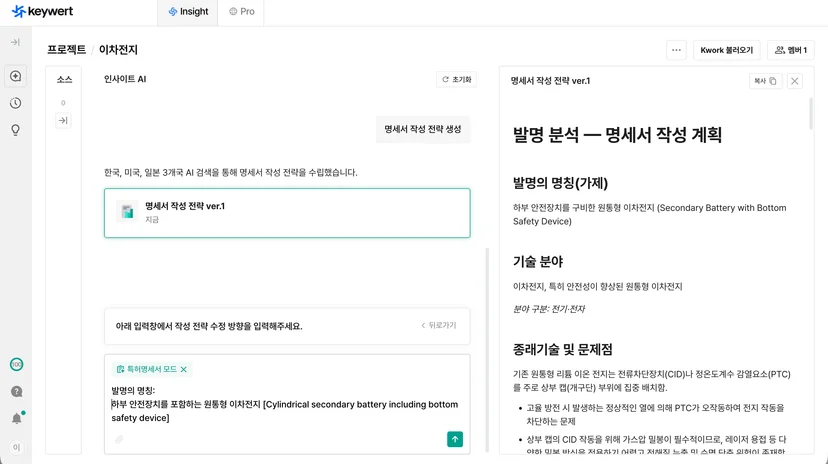Close the 명세서 작성 전략 ver.1 panel
This screenshot has height=464, width=828.
coord(795,81)
